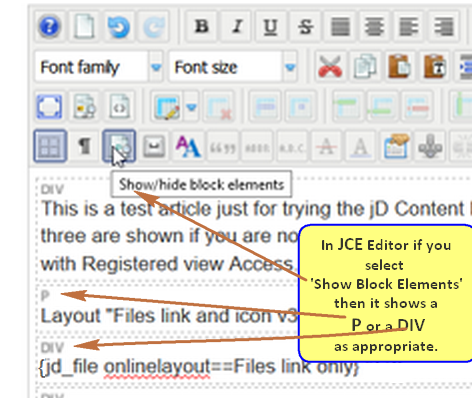Expand the Font size dropdown arrow

(x=290, y=67)
